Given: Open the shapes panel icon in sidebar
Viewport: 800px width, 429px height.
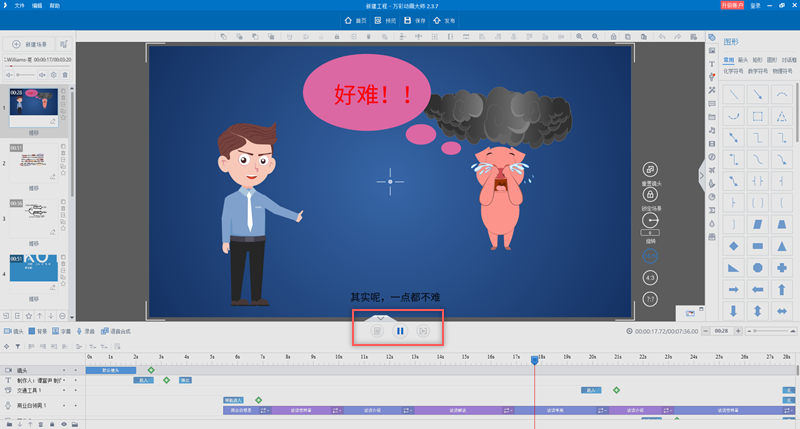Looking at the screenshot, I should pos(712,37).
